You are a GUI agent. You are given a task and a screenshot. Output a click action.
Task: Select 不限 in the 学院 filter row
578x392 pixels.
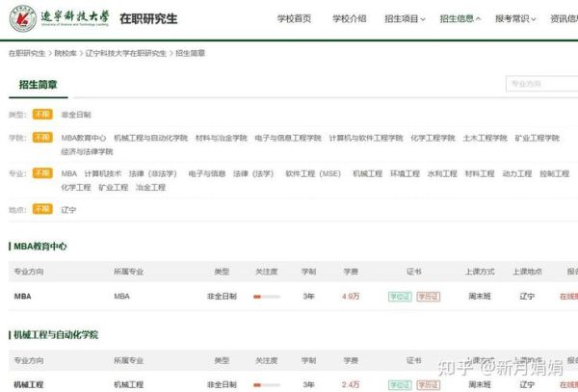42,138
